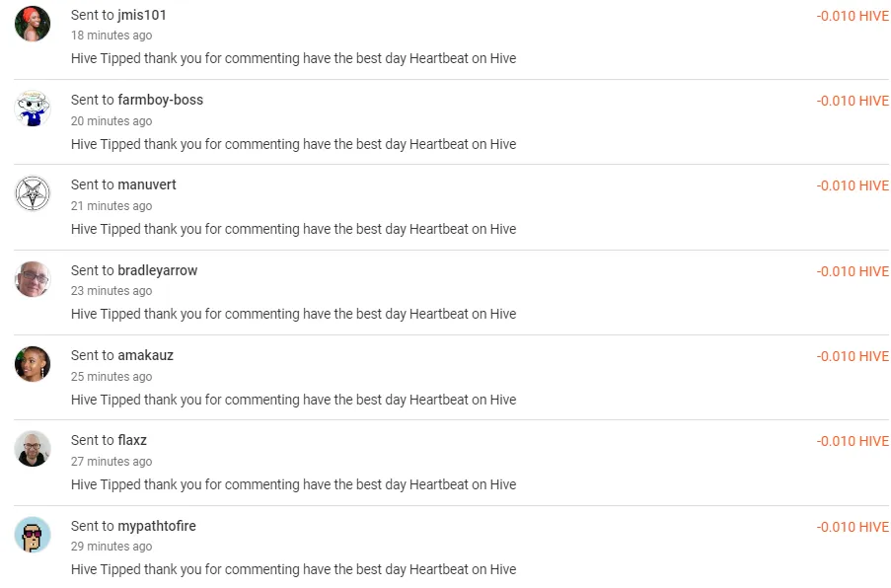The height and width of the screenshot is (588, 891).
Task: Click bradleyarrow's profile picture
Action: point(33,279)
